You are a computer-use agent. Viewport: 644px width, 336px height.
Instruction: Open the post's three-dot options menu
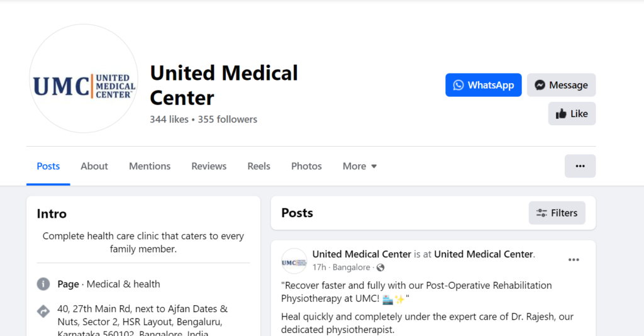coord(574,260)
